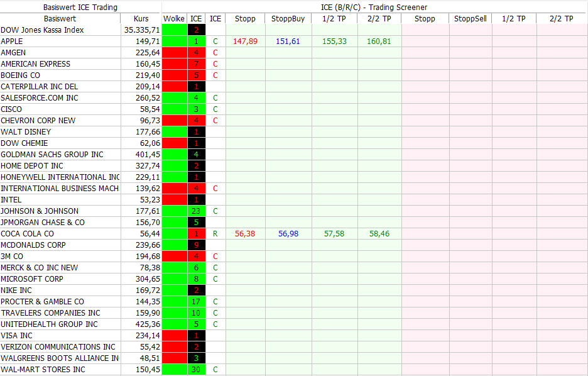Click the red C signal in the AMGEN row
Viewport: 588px width, 376px height.
pos(215,53)
